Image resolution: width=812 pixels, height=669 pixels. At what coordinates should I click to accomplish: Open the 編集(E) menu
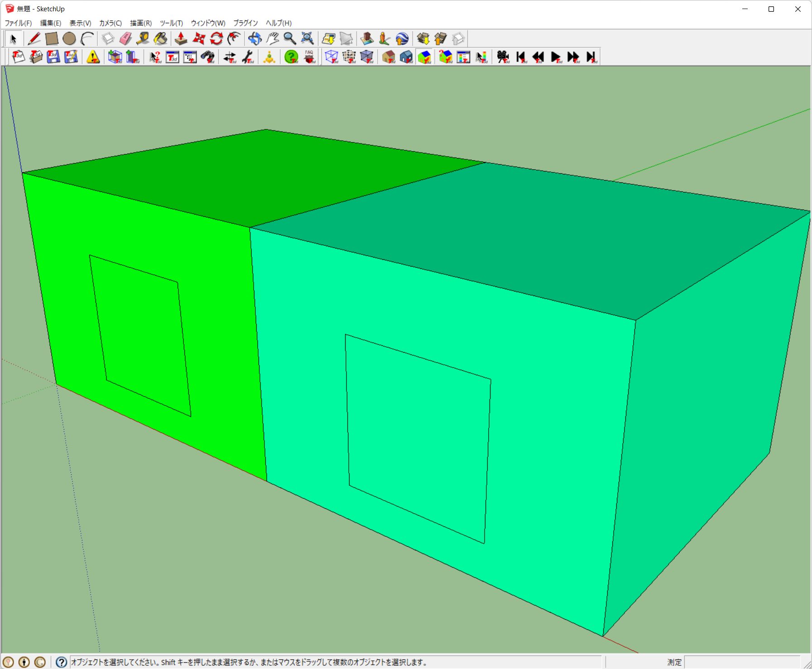pyautogui.click(x=51, y=23)
